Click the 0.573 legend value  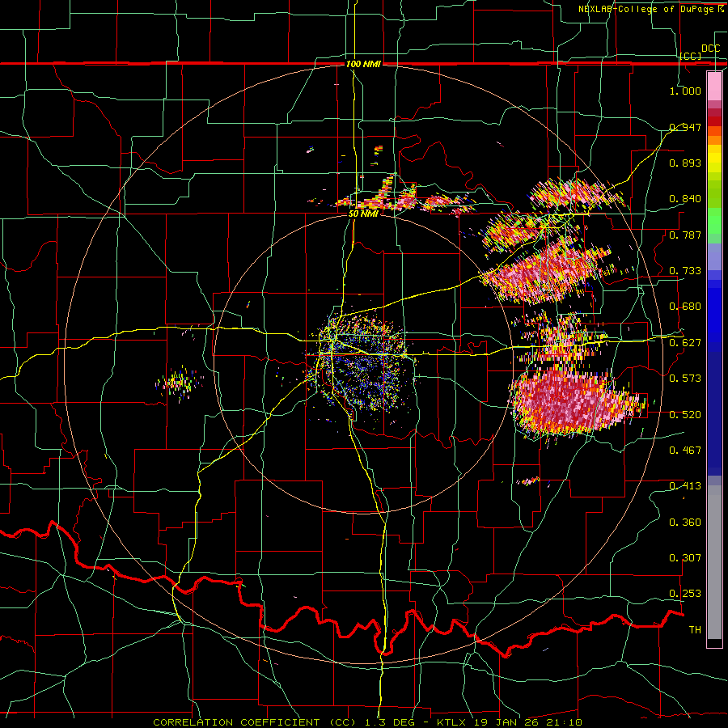coord(685,379)
